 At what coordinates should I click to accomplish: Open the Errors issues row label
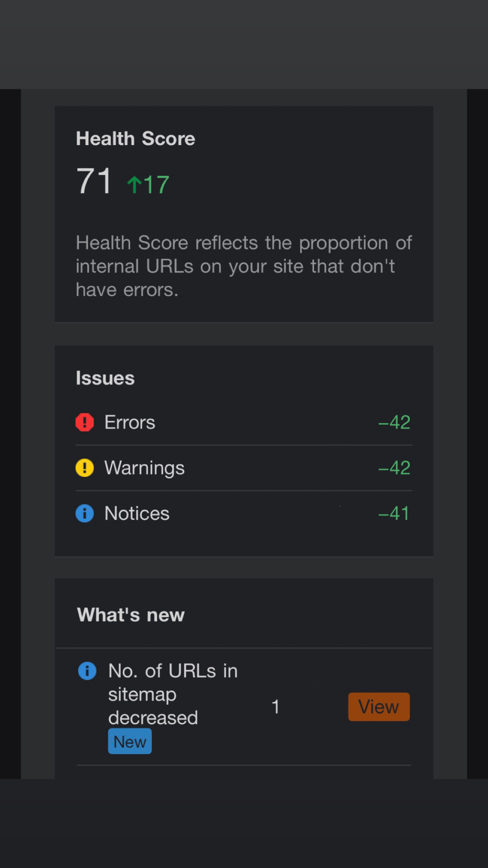(130, 422)
